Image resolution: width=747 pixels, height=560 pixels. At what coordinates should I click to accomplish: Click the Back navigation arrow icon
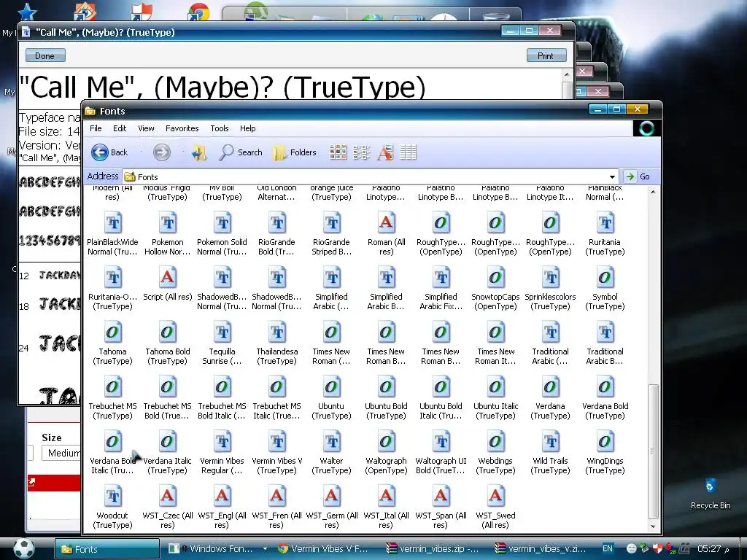coord(99,152)
